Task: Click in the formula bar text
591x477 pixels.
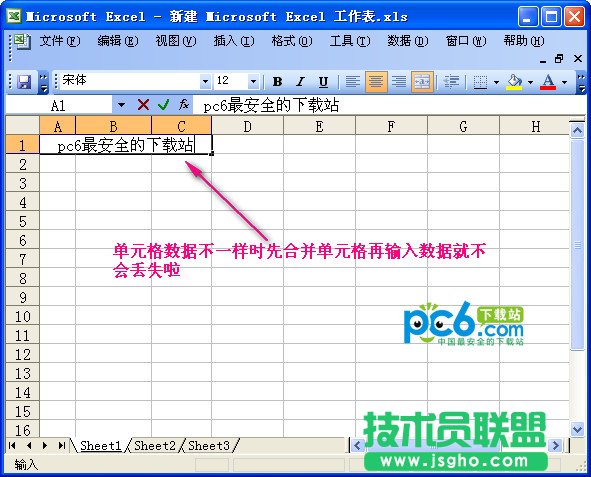Action: 271,105
